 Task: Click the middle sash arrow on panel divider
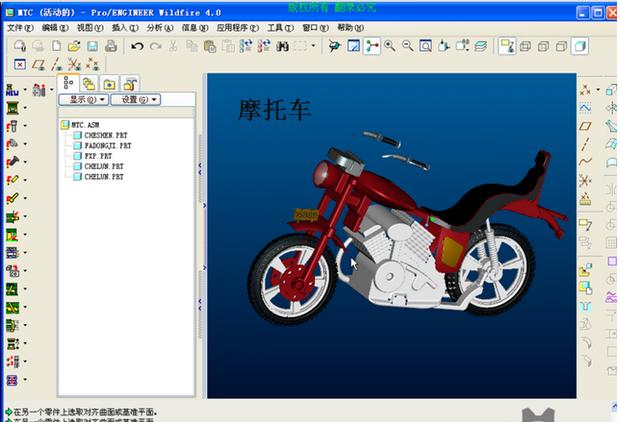[x=204, y=206]
